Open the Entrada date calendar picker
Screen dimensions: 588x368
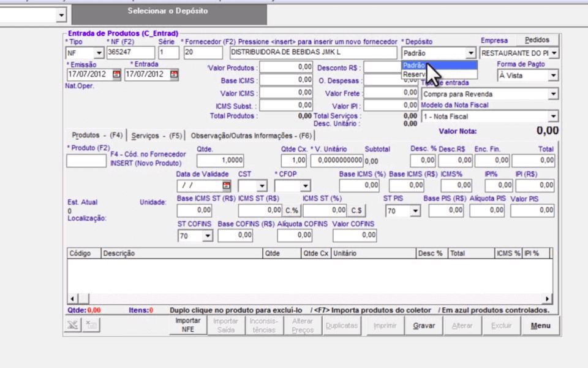click(x=174, y=74)
